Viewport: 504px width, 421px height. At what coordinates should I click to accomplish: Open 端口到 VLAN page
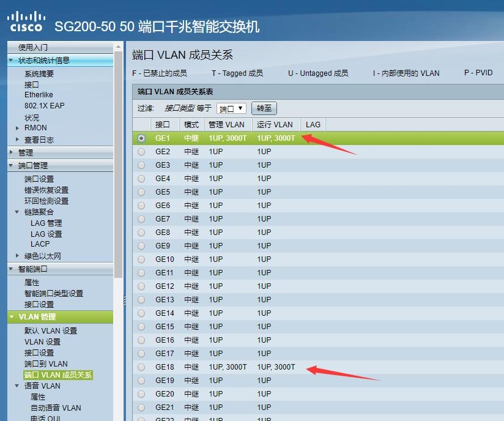(46, 363)
